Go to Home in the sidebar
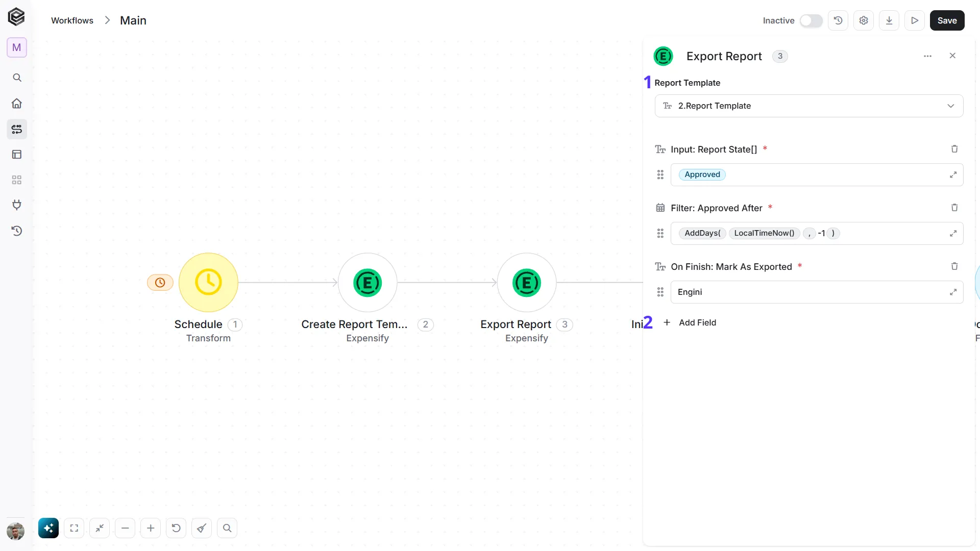This screenshot has height=551, width=980. (17, 103)
